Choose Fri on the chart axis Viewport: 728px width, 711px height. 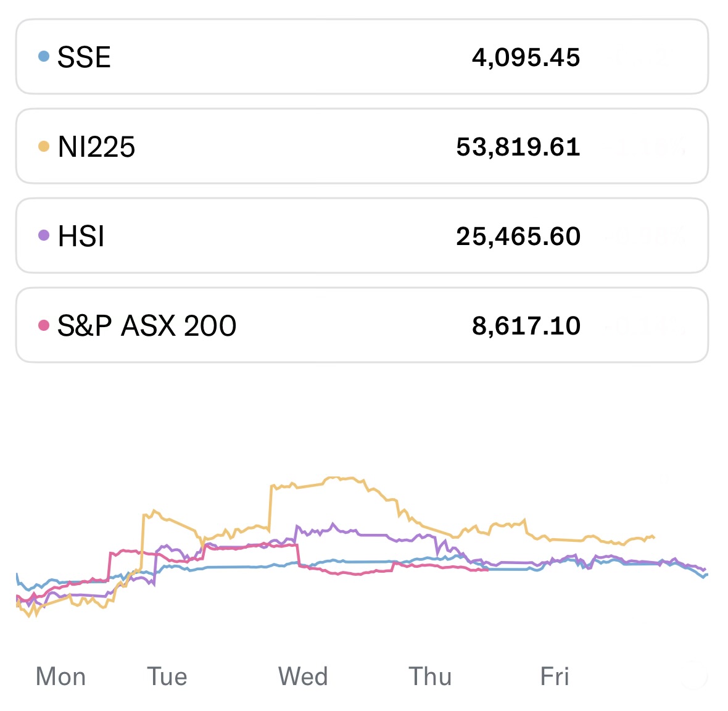[555, 676]
